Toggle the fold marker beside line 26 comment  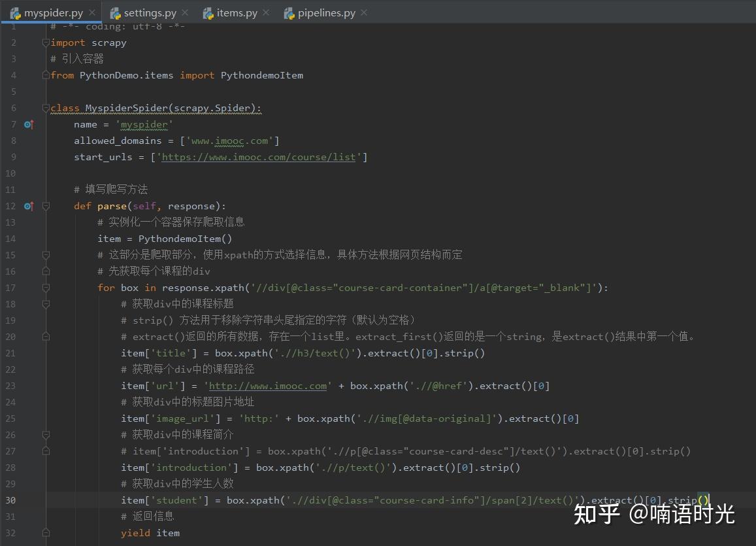pos(45,434)
